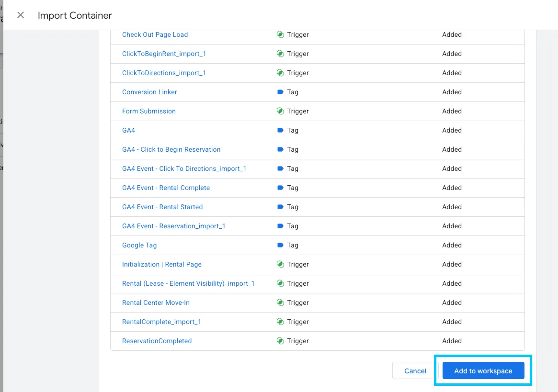This screenshot has width=558, height=392.
Task: Click Added status in Conversion Linker row
Action: pos(452,92)
